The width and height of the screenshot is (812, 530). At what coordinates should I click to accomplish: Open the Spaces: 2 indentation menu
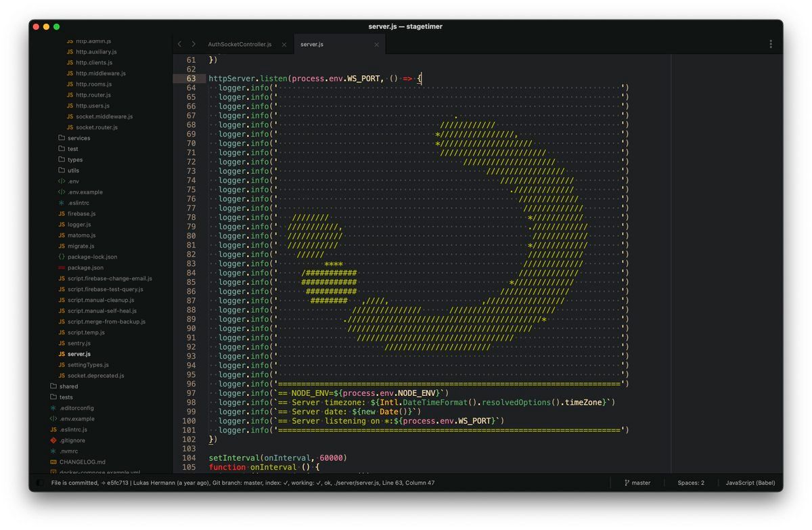click(691, 483)
